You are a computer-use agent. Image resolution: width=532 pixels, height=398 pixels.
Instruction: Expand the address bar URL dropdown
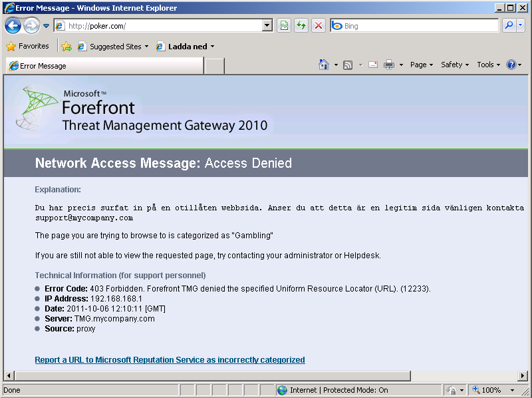coord(267,26)
